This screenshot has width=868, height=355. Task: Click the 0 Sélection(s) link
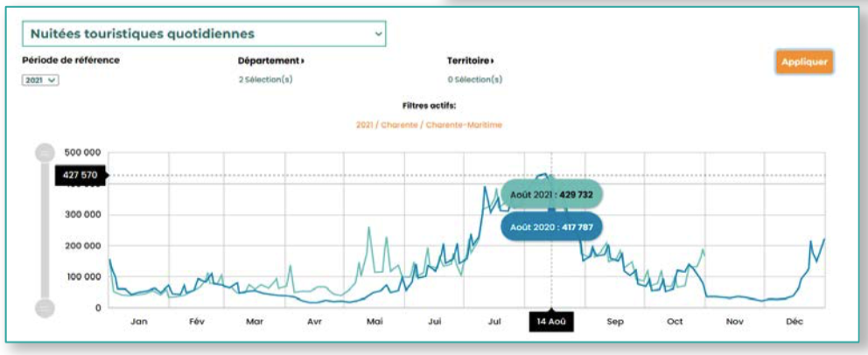pyautogui.click(x=474, y=80)
